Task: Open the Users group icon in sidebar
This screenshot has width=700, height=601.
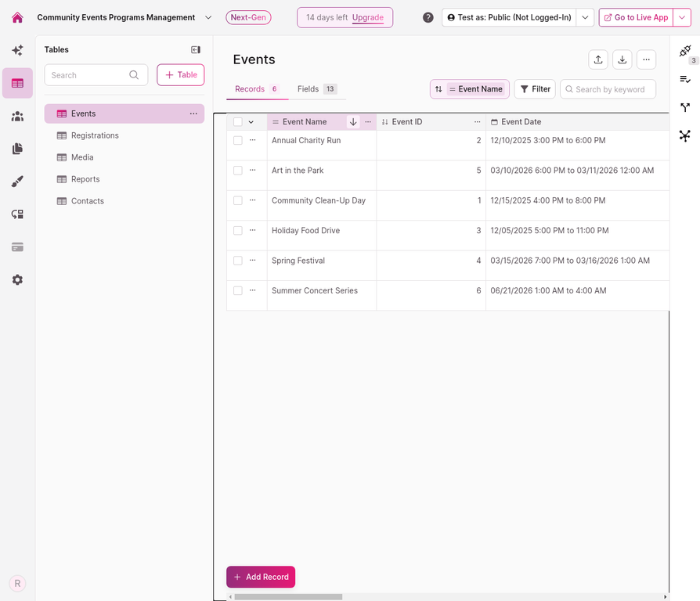Action: coord(17,116)
